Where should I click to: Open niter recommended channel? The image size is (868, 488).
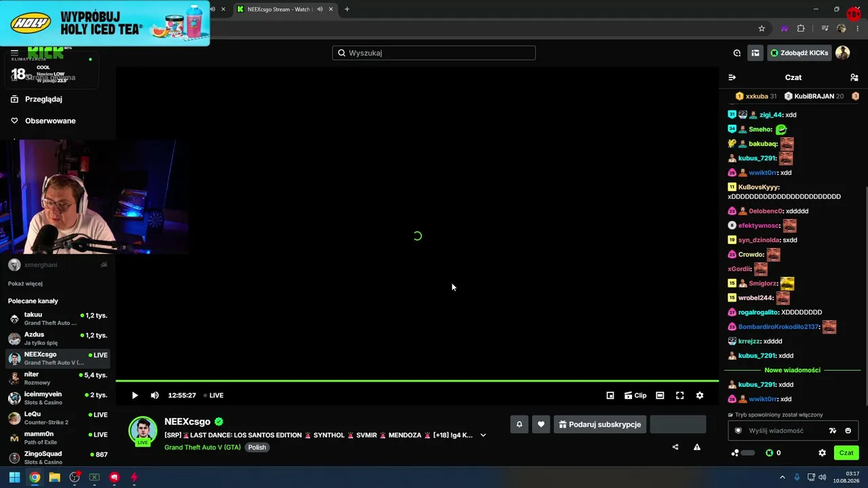[58, 378]
